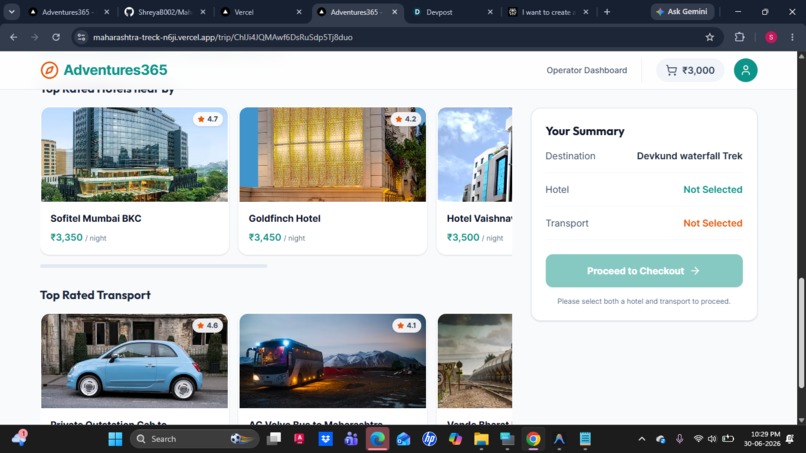Click the Your Summary heading
806x453 pixels.
tap(585, 131)
